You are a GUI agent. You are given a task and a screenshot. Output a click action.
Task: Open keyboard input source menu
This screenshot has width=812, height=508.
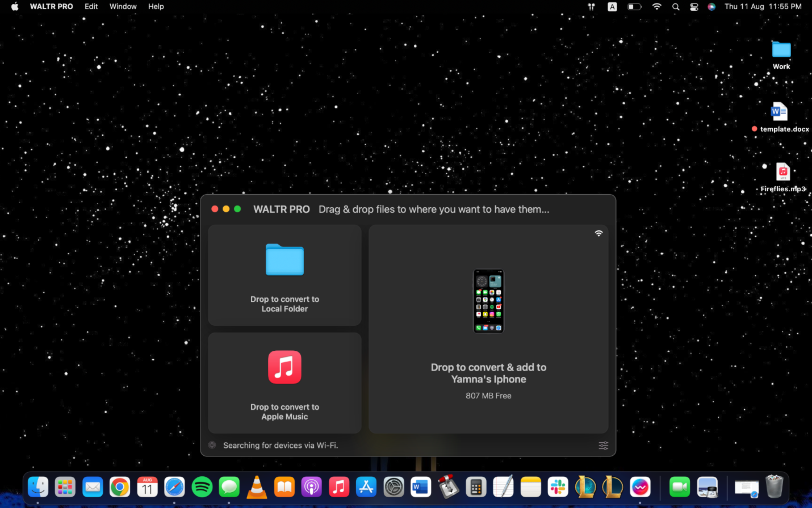click(612, 7)
